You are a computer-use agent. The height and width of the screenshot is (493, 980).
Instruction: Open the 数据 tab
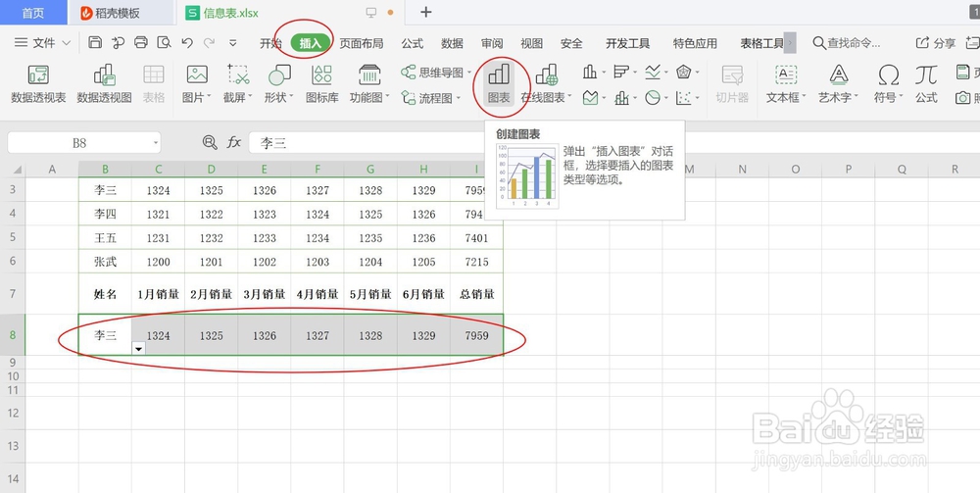pos(452,43)
